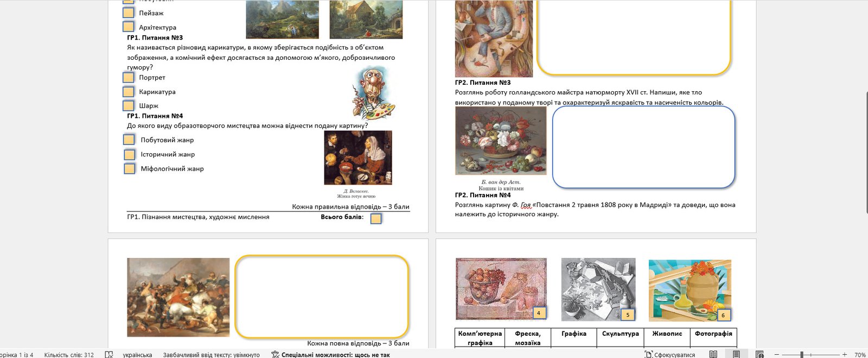Click the number 4 label box
This screenshot has height=358, width=868.
tap(538, 313)
